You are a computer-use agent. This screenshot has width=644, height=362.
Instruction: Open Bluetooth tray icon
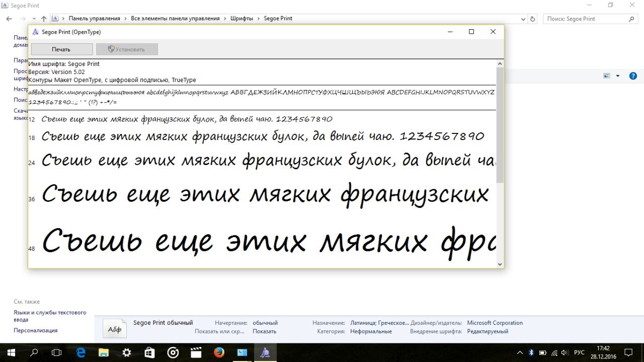(531, 353)
